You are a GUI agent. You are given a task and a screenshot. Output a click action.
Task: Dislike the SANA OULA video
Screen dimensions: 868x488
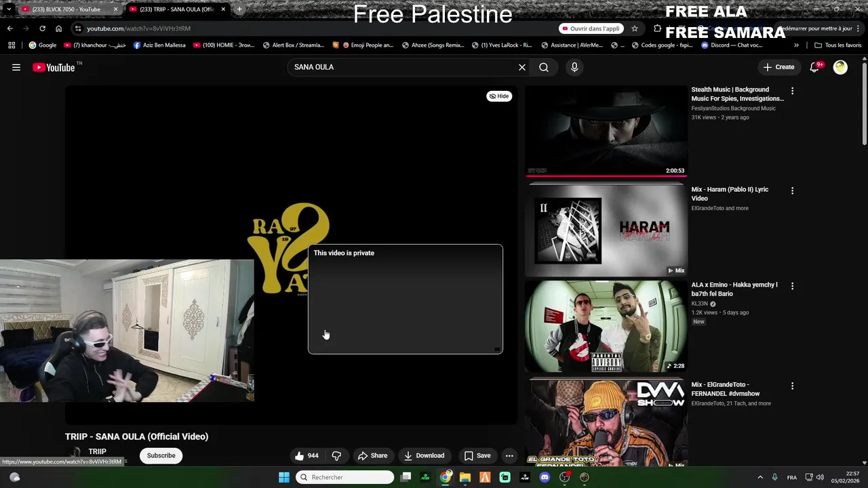pos(336,455)
